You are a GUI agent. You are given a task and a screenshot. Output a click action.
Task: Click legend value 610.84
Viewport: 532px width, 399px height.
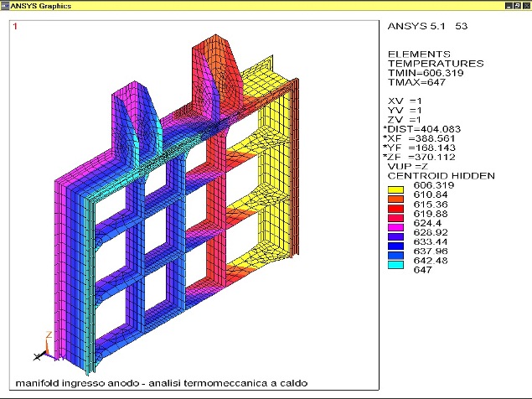point(431,194)
